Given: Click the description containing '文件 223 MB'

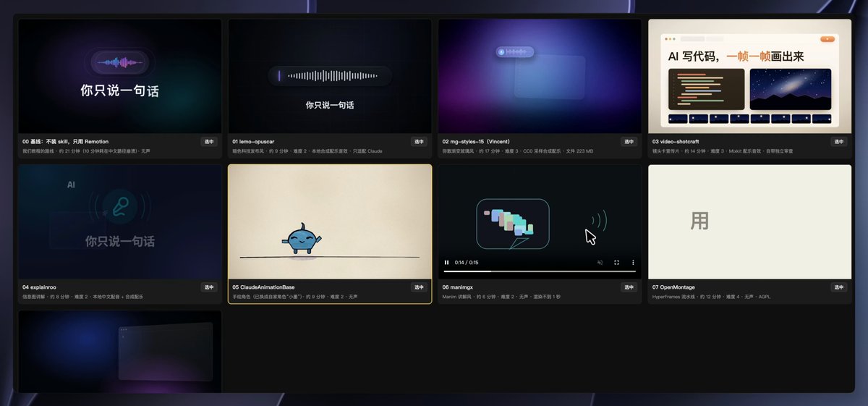Looking at the screenshot, I should (517, 151).
